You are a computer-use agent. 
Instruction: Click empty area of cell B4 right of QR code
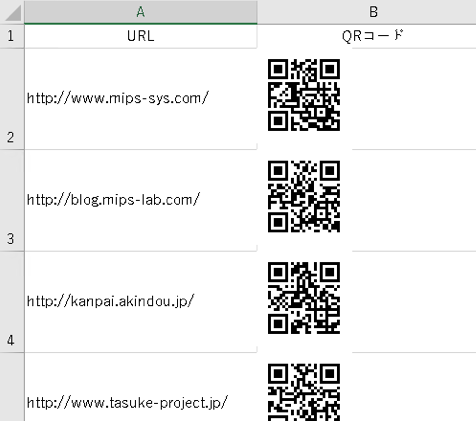(413, 302)
